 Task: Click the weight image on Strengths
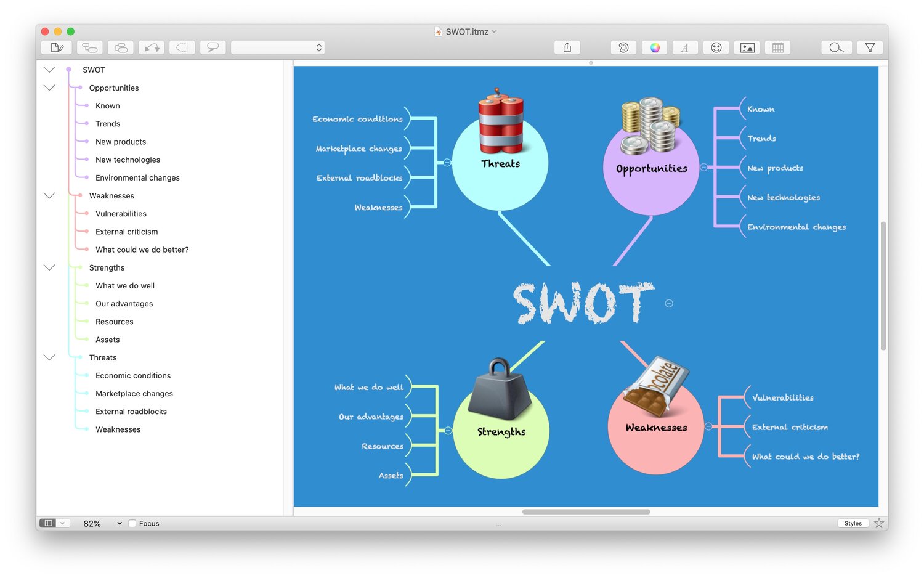click(x=499, y=389)
